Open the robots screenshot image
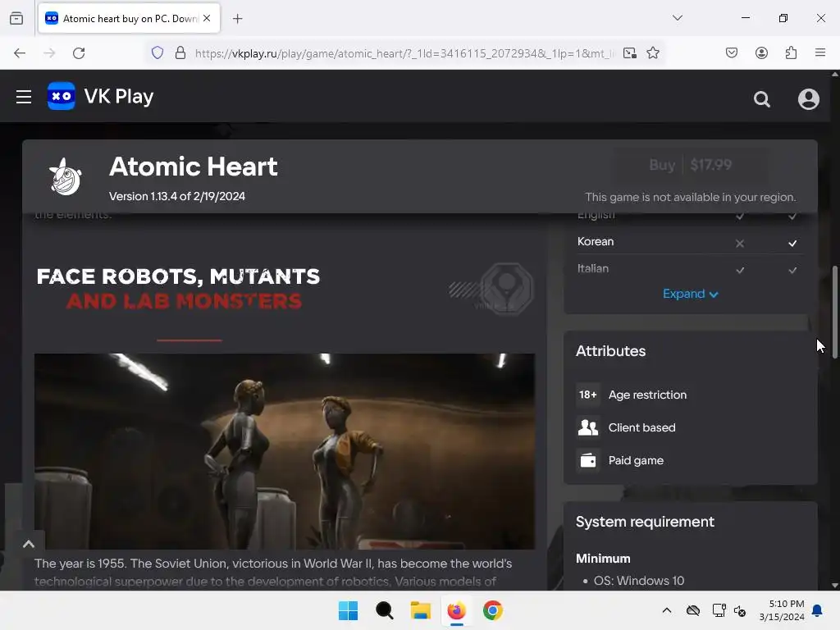The height and width of the screenshot is (630, 840). (x=285, y=451)
